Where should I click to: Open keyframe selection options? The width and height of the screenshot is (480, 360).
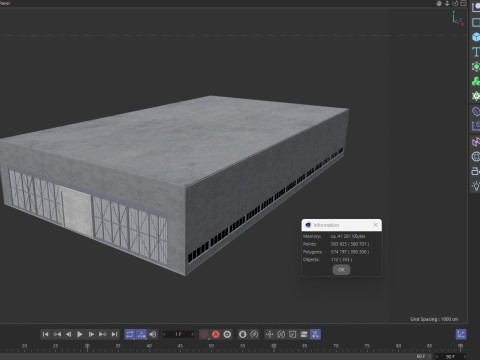point(227,334)
